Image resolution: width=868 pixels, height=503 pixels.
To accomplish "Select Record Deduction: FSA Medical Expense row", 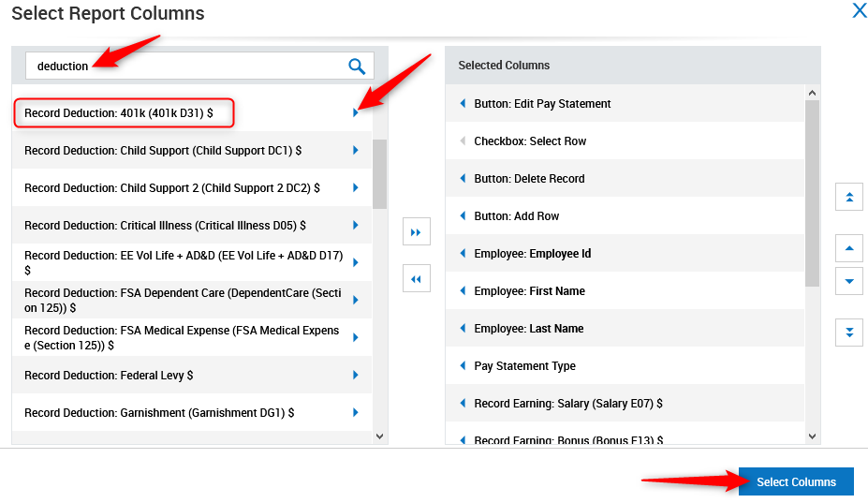I will tap(192, 337).
